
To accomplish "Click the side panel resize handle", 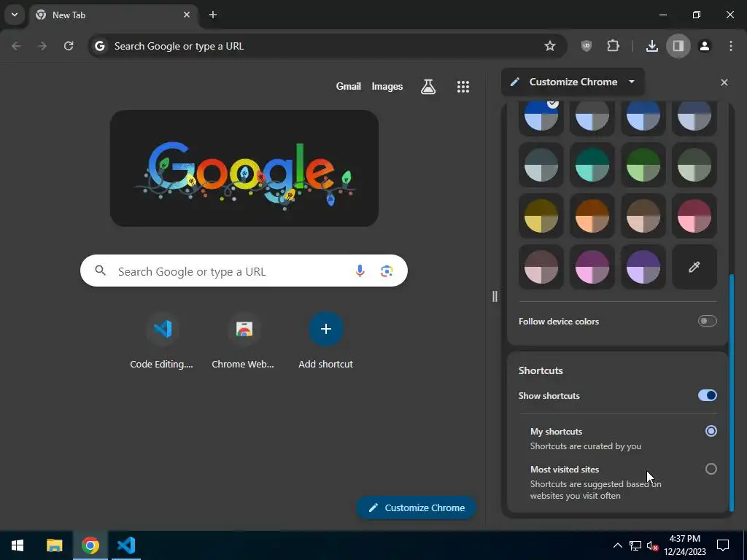I will tap(495, 296).
